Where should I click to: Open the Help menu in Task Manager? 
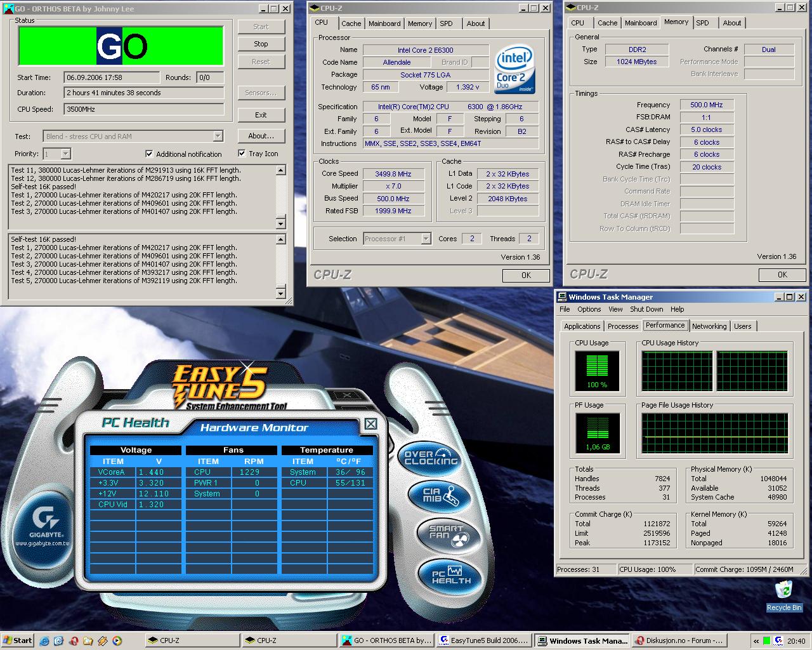click(x=677, y=309)
